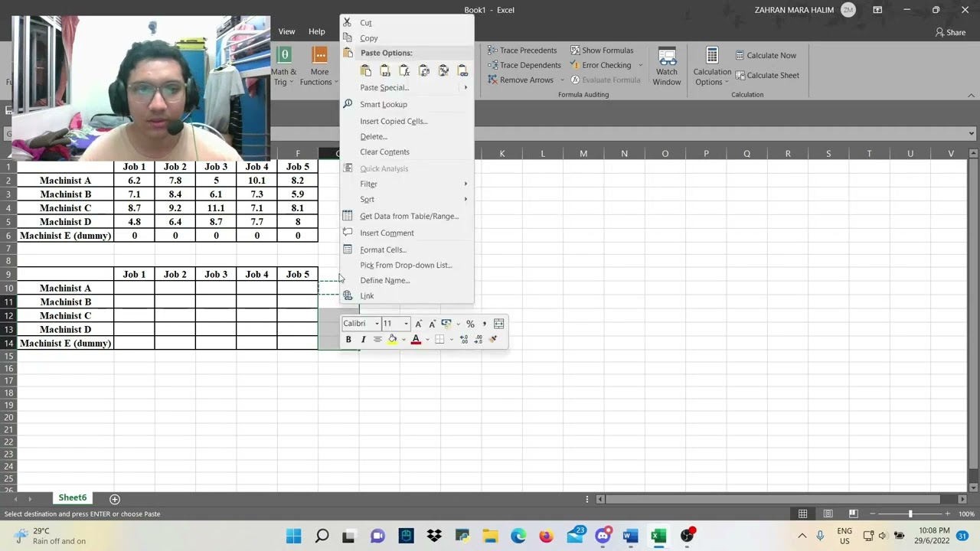
Task: Switch to Page Break Preview icon
Action: tap(853, 514)
